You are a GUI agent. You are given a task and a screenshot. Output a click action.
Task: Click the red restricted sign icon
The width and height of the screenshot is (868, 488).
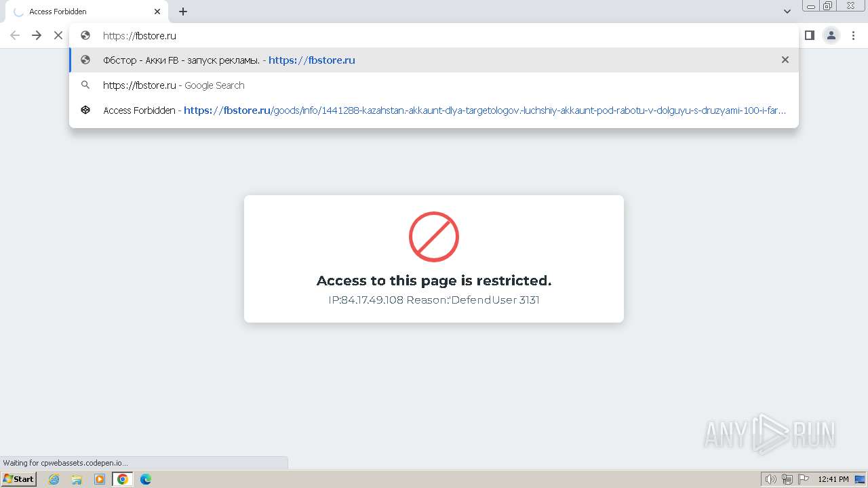[434, 237]
